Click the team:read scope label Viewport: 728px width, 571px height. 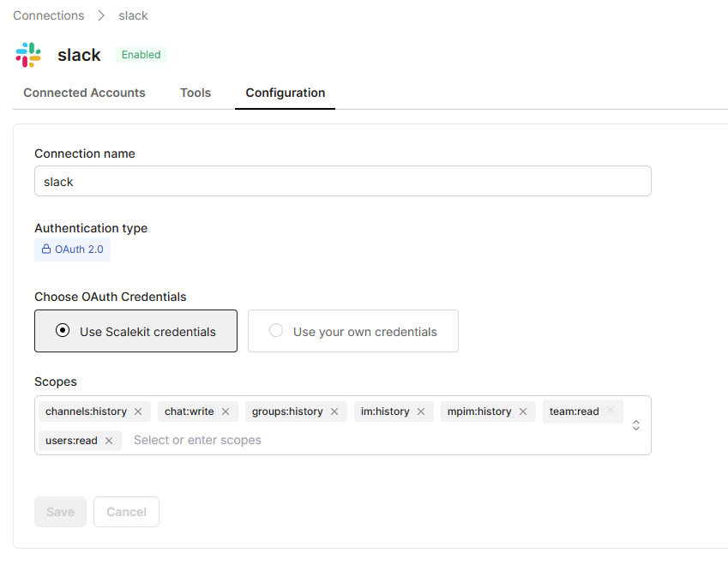click(575, 412)
